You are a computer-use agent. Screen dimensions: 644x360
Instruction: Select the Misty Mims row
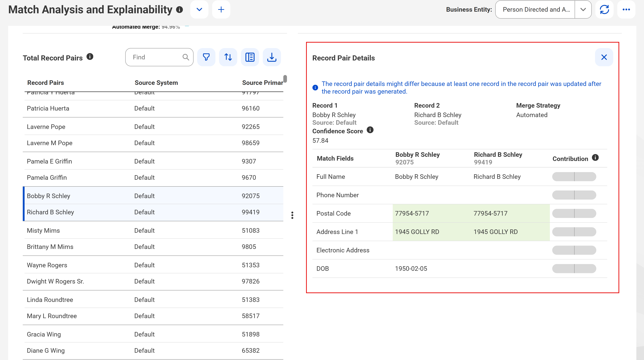tap(154, 231)
